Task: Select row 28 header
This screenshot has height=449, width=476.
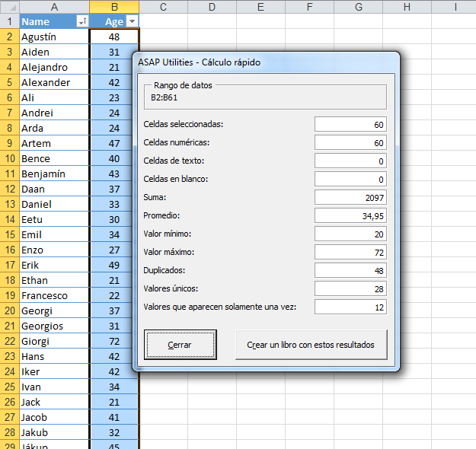Action: coord(10,432)
